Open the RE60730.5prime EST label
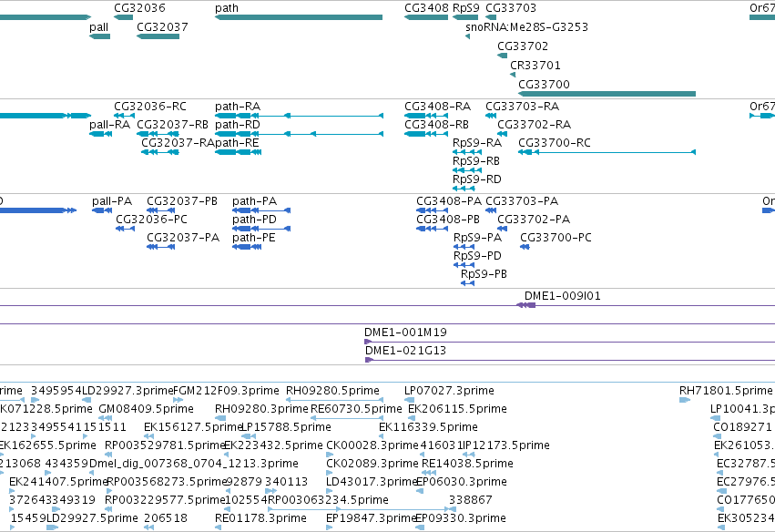The image size is (775, 532). (356, 409)
